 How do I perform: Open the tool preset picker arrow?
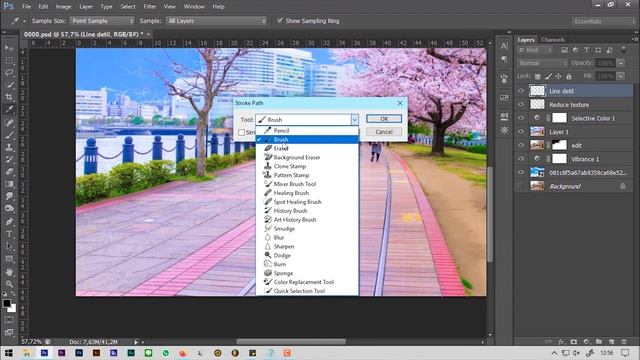pyautogui.click(x=24, y=21)
